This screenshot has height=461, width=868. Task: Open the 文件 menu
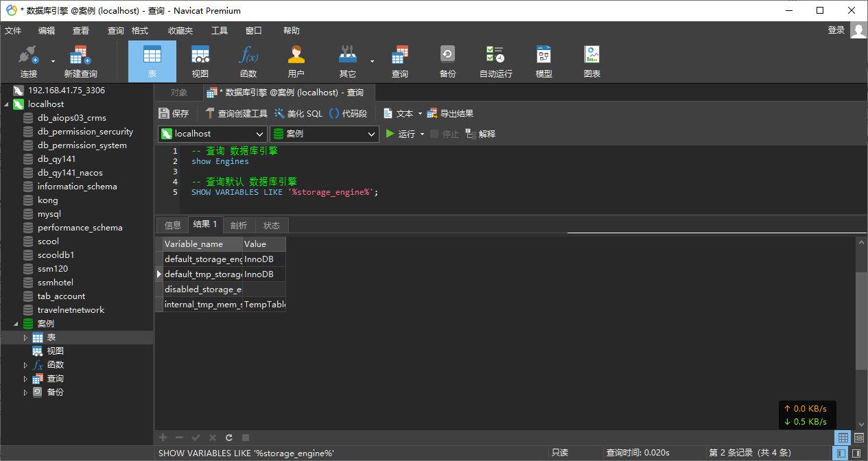pyautogui.click(x=13, y=30)
